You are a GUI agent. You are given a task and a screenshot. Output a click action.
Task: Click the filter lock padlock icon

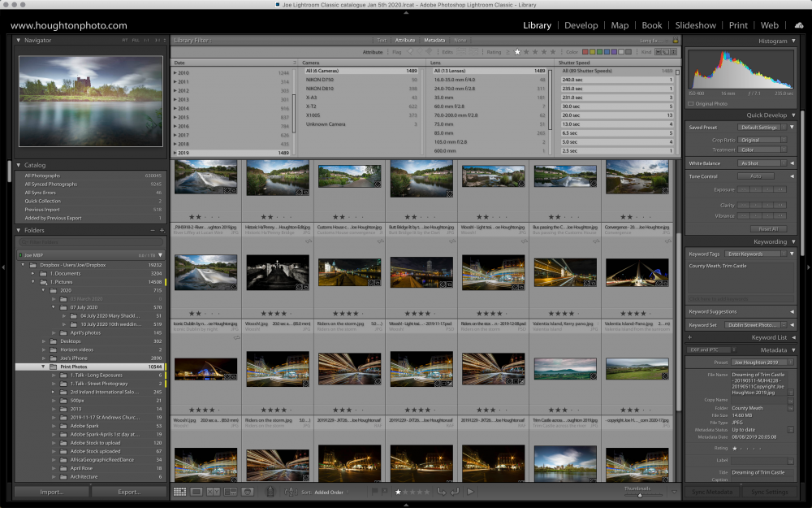click(676, 40)
